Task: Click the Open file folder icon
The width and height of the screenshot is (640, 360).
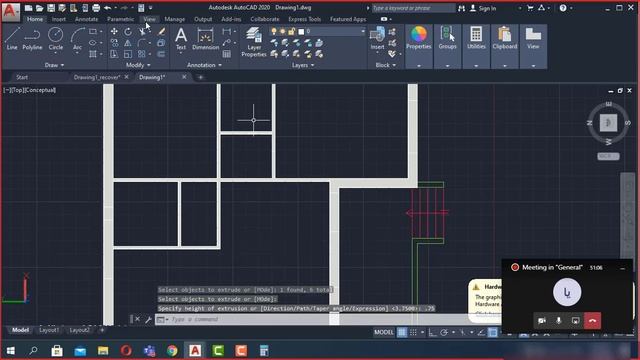Action: coord(39,8)
